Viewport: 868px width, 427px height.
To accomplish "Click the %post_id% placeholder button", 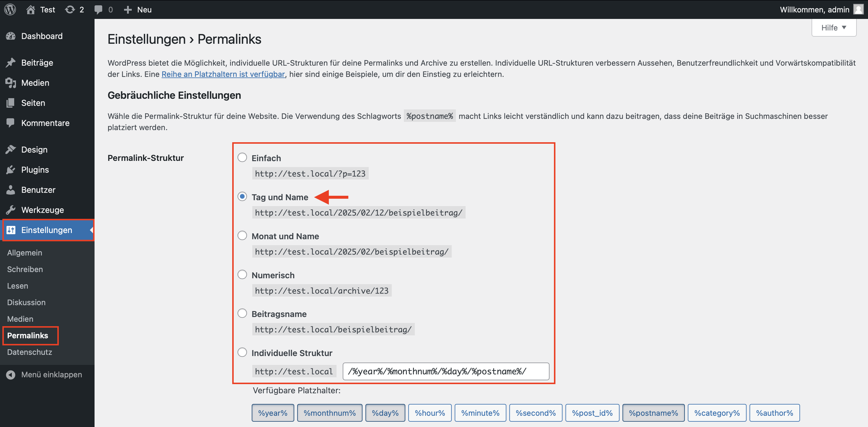I will pos(592,413).
